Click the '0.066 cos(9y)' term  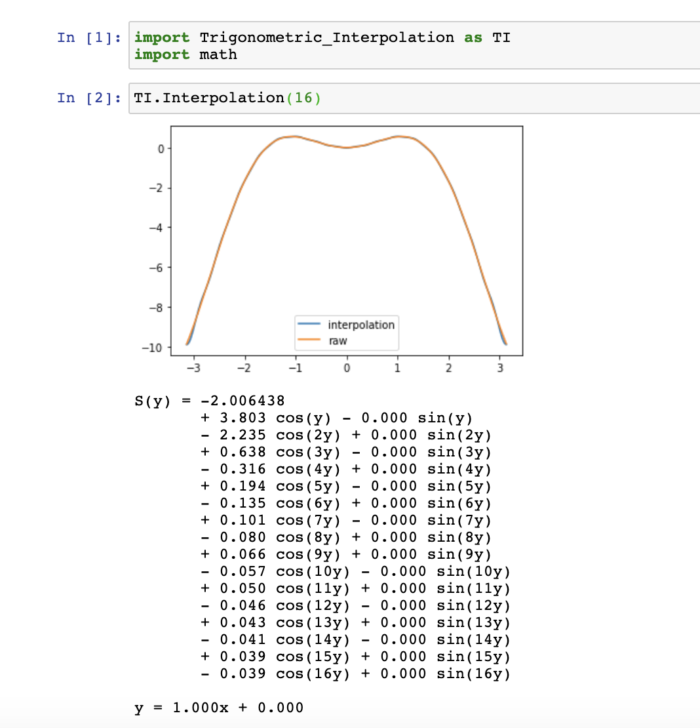click(x=280, y=554)
